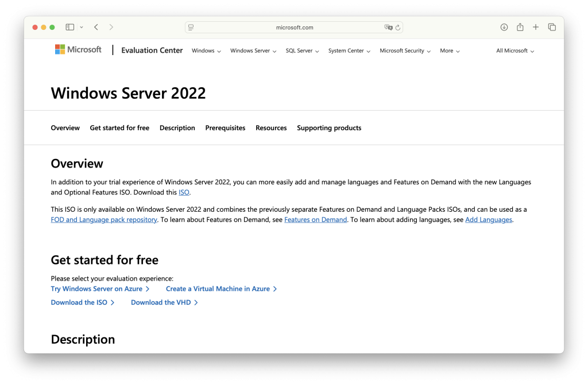Viewport: 588px width, 385px height.
Task: Jump to the Prerequisites section tab
Action: point(225,128)
